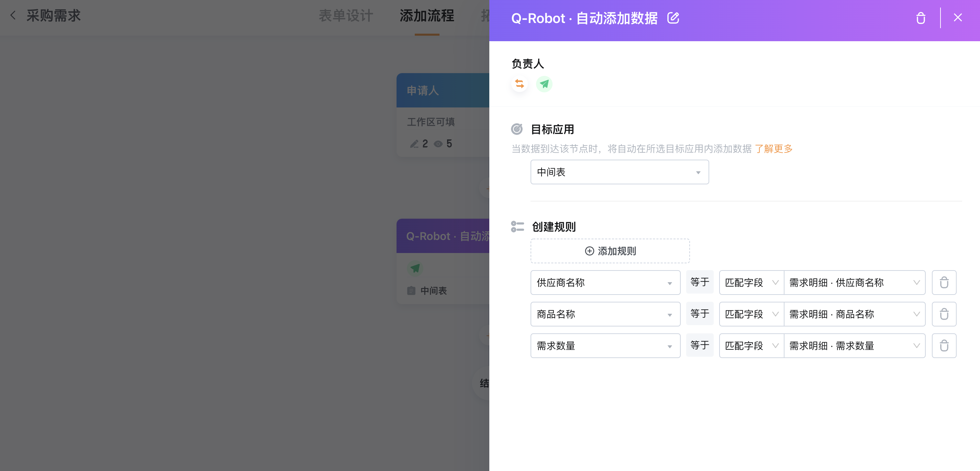The width and height of the screenshot is (980, 471).
Task: Click the edit title pencil icon
Action: pyautogui.click(x=673, y=18)
